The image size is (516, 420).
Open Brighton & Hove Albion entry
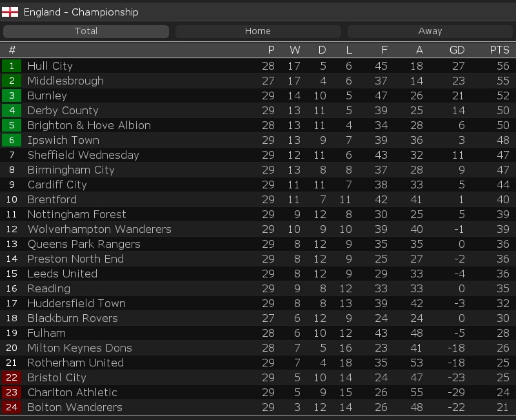tap(89, 125)
